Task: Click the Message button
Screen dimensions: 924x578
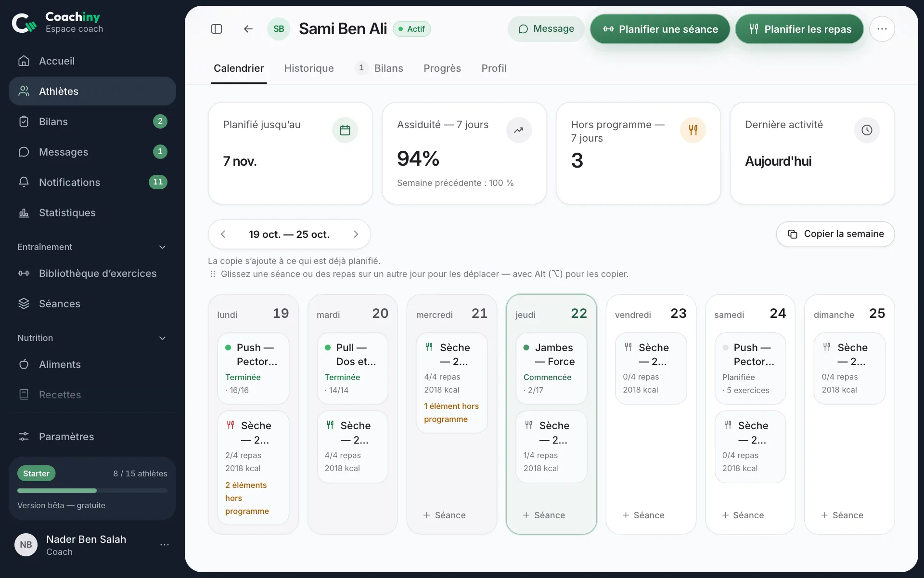Action: click(x=546, y=29)
